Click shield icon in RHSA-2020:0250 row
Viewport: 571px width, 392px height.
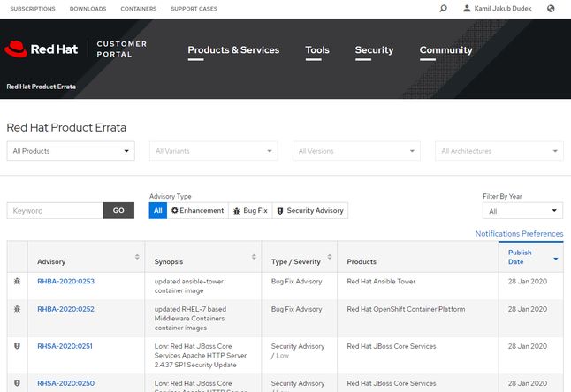point(17,383)
